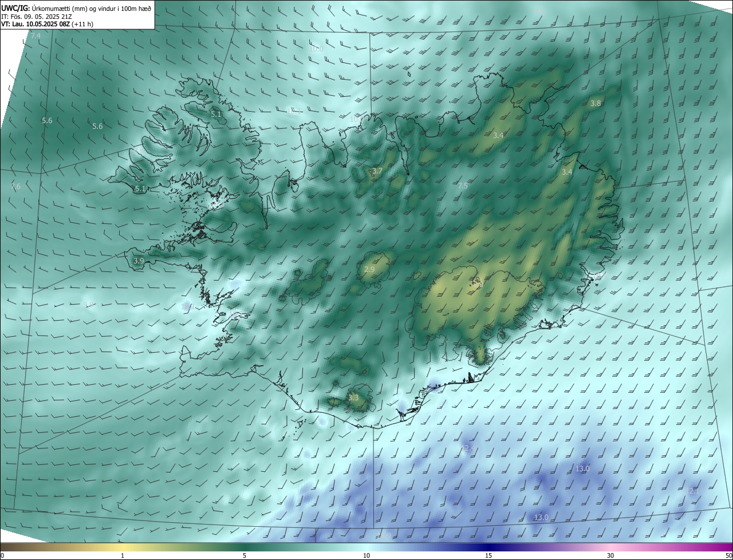Click the 'UWC/IG: Úrkomumætti (mm)' title line
Screen dimensions: 733x560
(76, 7)
